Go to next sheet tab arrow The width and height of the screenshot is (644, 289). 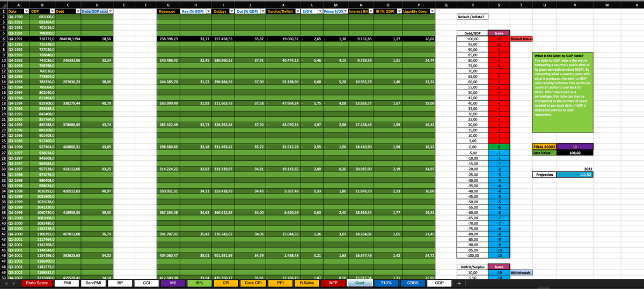[x=14, y=283]
